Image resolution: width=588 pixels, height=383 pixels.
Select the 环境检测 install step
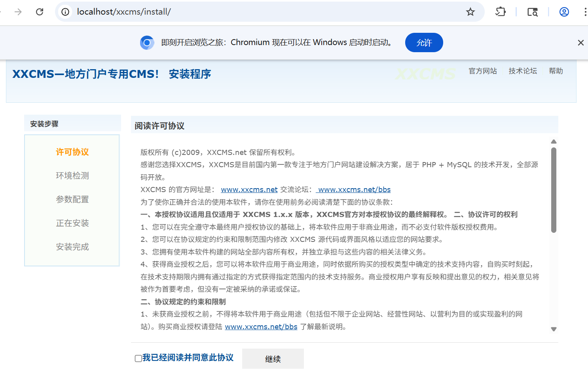coord(72,176)
